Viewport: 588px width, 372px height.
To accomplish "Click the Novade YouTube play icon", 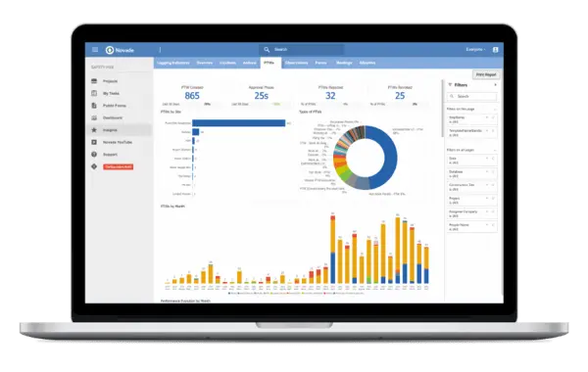I will tap(94, 142).
